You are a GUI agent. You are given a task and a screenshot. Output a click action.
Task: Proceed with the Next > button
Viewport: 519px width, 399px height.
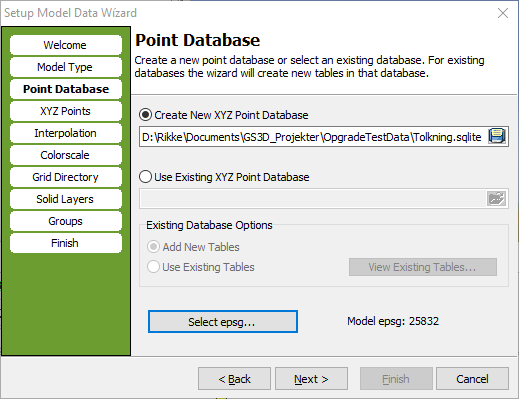(x=311, y=379)
